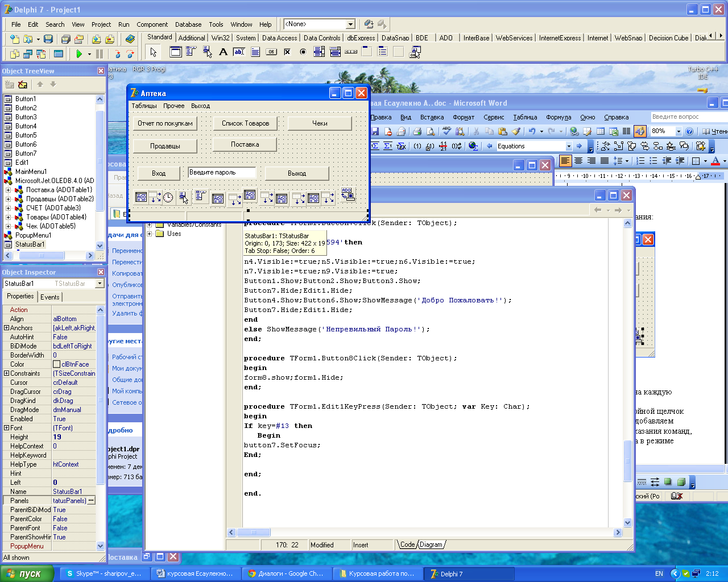Pick the Frames component in Standard palette

coord(176,52)
